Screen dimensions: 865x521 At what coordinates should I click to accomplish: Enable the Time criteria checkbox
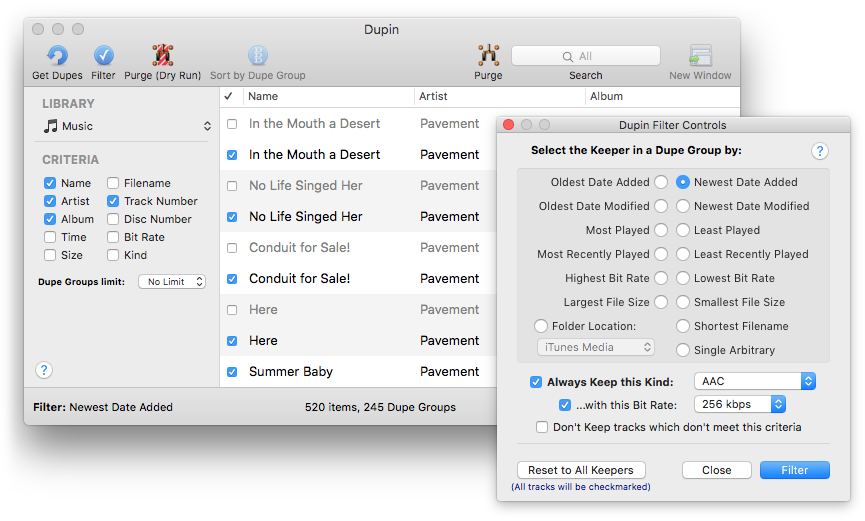click(50, 237)
